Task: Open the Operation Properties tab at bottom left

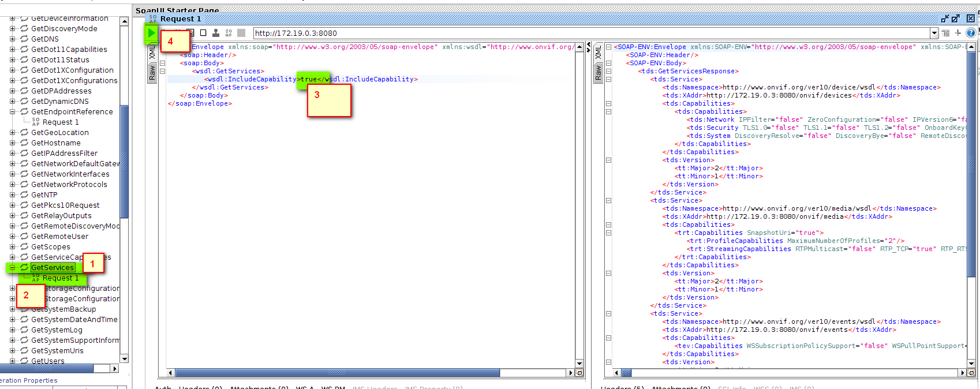Action: tap(29, 380)
